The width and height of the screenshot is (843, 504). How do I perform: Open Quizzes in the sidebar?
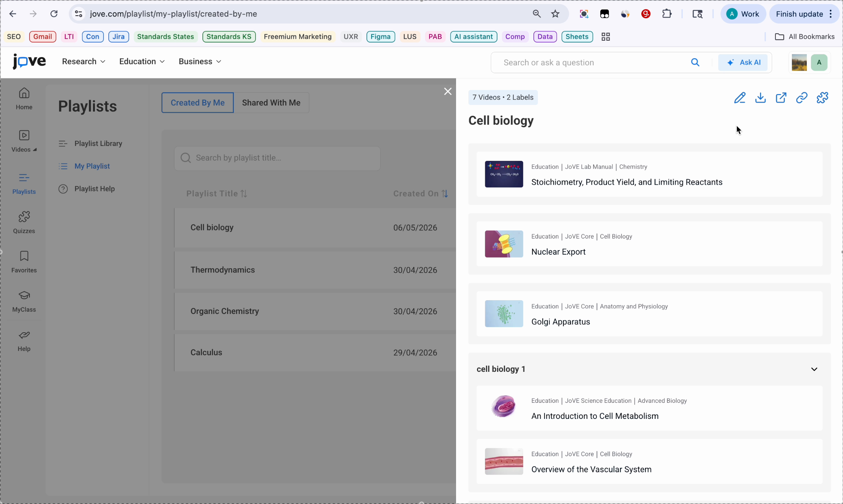[24, 223]
